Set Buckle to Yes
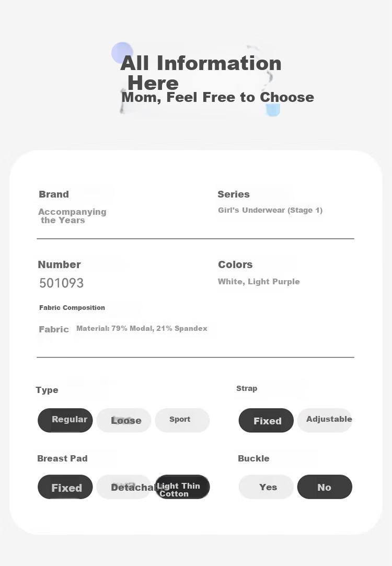 tap(266, 487)
